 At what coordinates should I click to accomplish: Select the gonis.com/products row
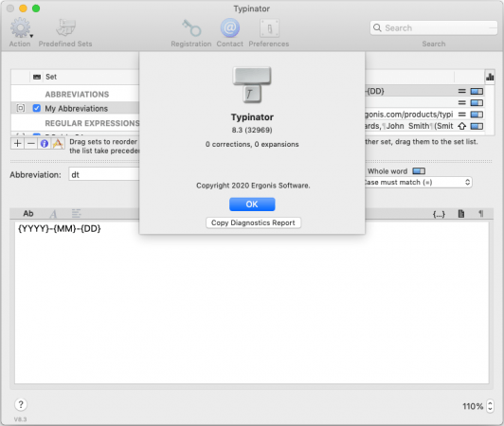[x=424, y=115]
